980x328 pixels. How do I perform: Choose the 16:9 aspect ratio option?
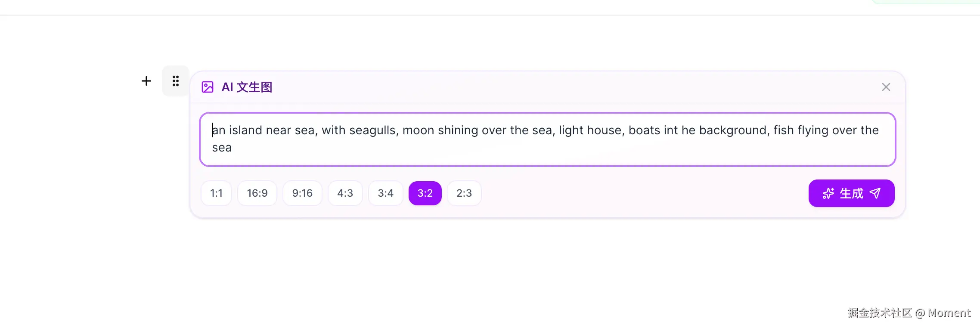(x=257, y=193)
